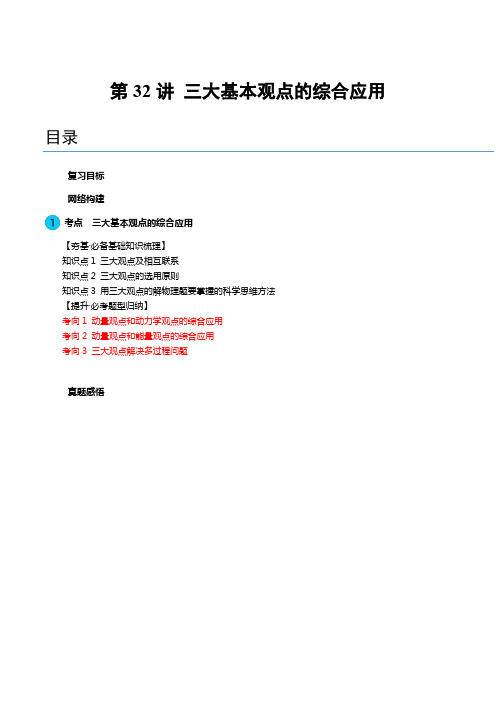This screenshot has height=702, width=496.
Task: Click the 目录 heading
Action: tap(62, 137)
